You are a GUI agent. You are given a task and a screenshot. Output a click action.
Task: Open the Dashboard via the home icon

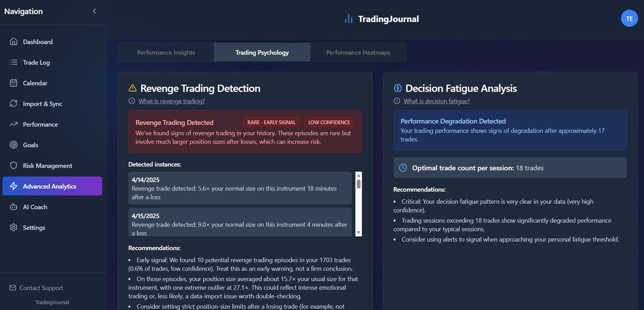[13, 42]
